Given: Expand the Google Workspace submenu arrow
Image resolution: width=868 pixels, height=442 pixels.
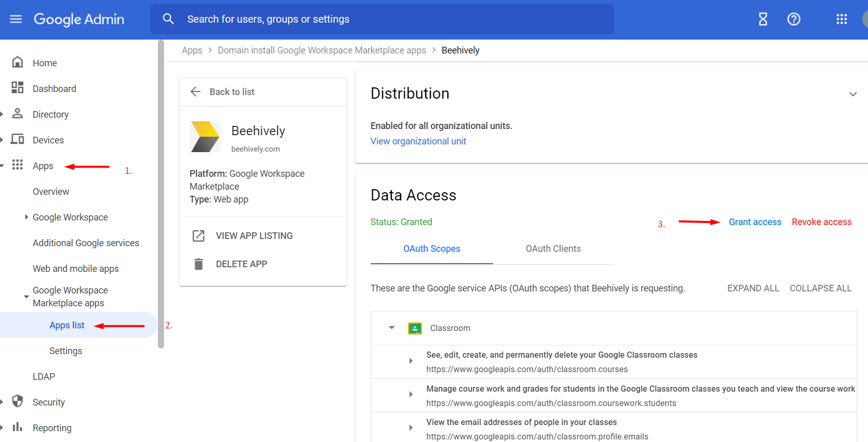Looking at the screenshot, I should pos(26,217).
